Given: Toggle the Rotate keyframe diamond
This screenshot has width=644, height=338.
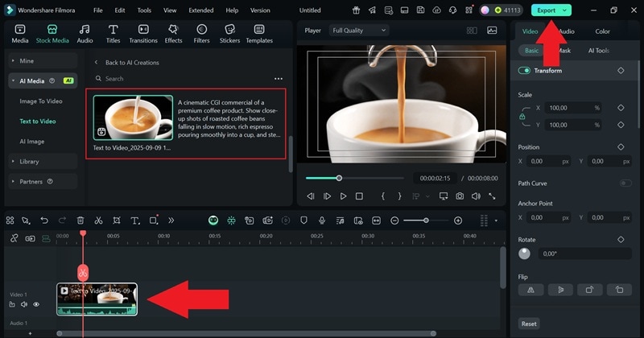Looking at the screenshot, I should tap(621, 240).
